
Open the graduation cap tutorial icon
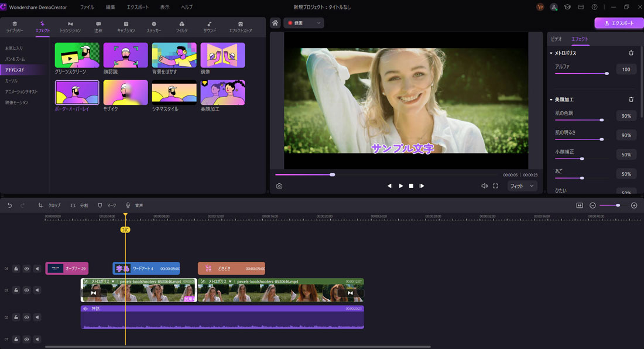[567, 7]
